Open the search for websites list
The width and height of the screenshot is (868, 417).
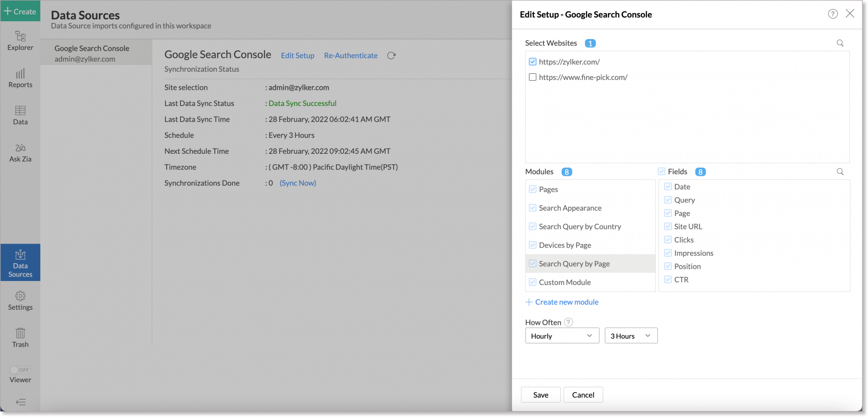[x=840, y=43]
